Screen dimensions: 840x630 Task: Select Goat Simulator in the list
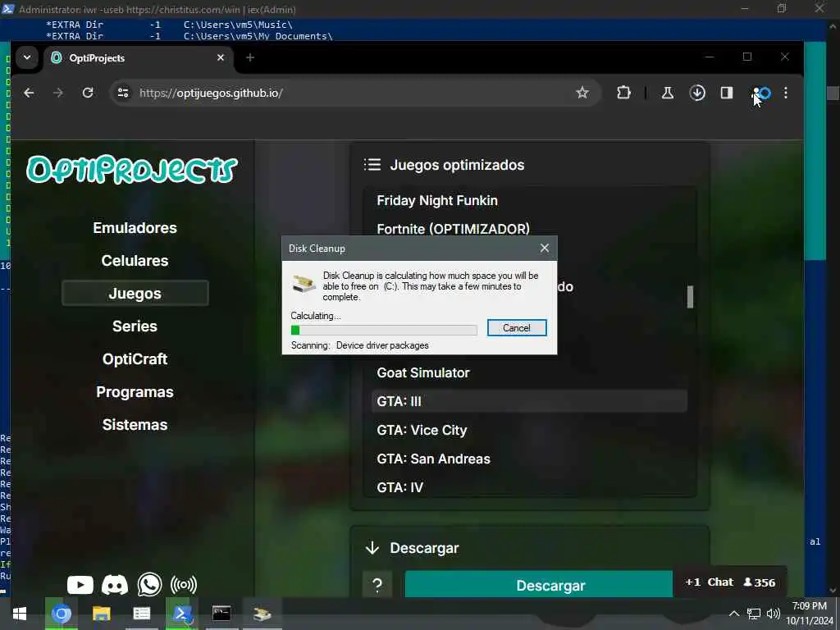pos(423,373)
